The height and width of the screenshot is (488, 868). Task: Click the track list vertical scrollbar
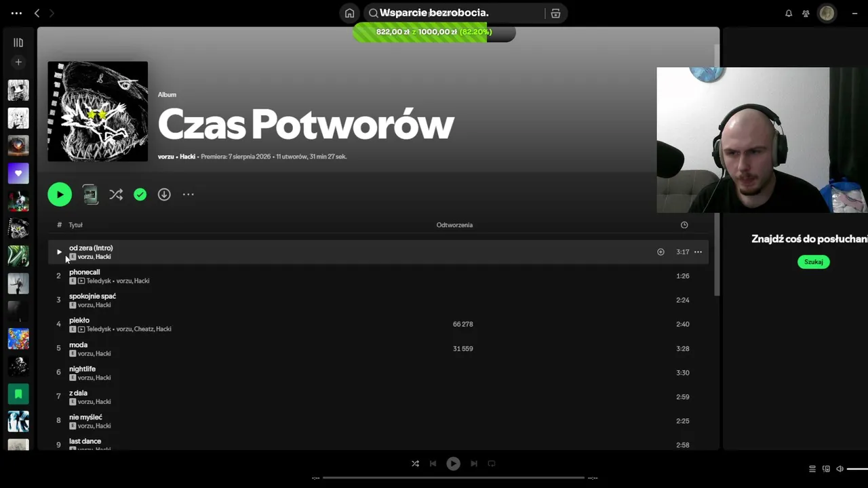716,169
